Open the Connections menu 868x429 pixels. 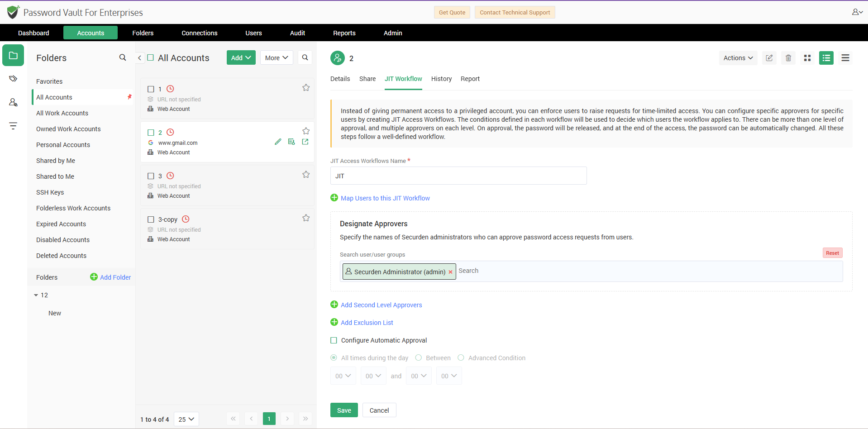coord(200,33)
